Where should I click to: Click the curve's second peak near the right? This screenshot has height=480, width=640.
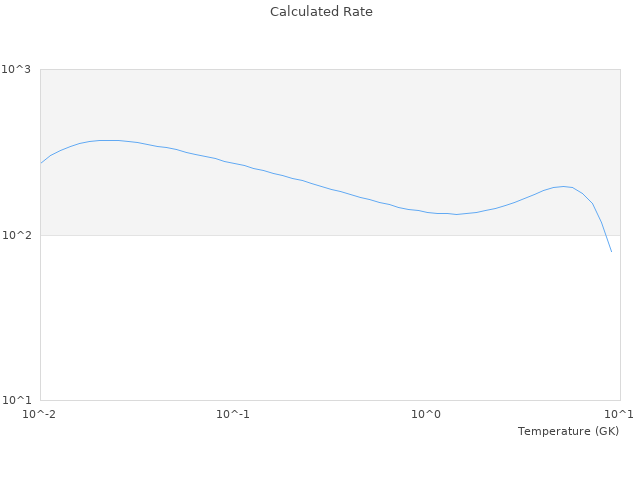tap(565, 186)
